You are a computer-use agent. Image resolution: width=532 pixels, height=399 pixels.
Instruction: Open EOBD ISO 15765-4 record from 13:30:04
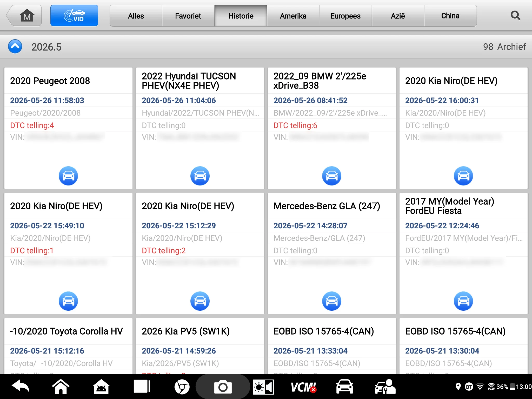[455, 331]
